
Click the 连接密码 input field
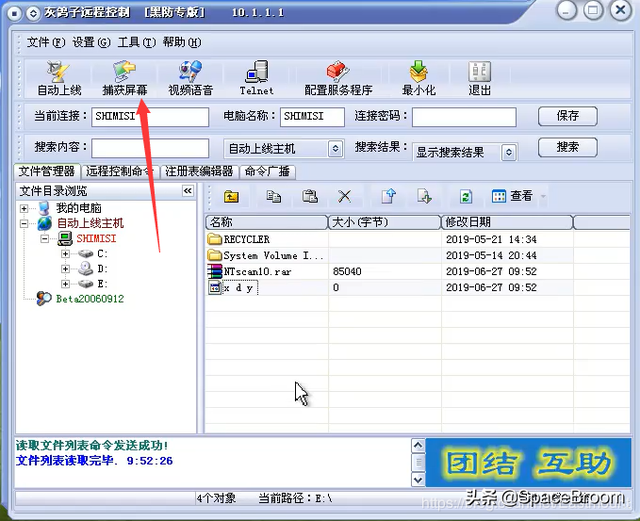464,117
